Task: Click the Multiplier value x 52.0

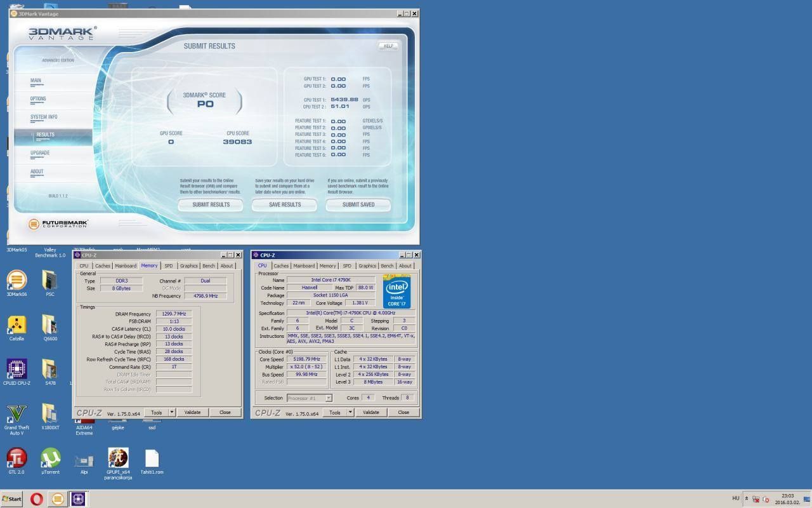Action: pyautogui.click(x=307, y=367)
